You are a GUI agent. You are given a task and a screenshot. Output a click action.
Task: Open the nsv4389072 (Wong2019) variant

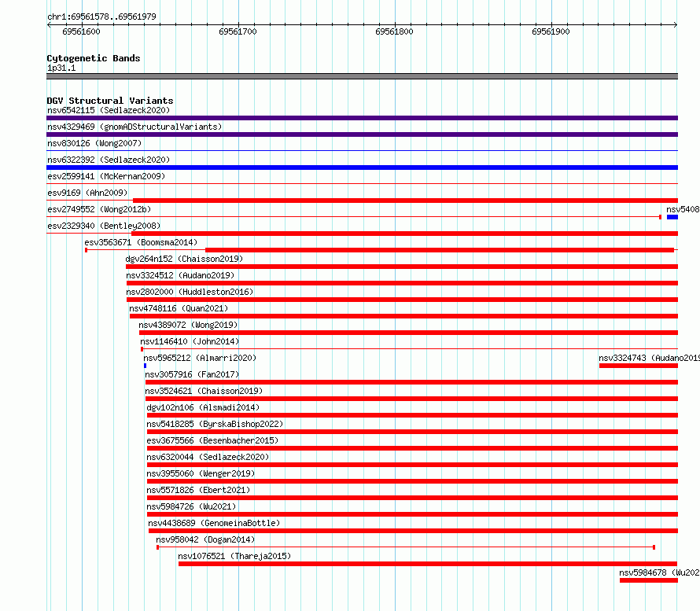tap(188, 325)
